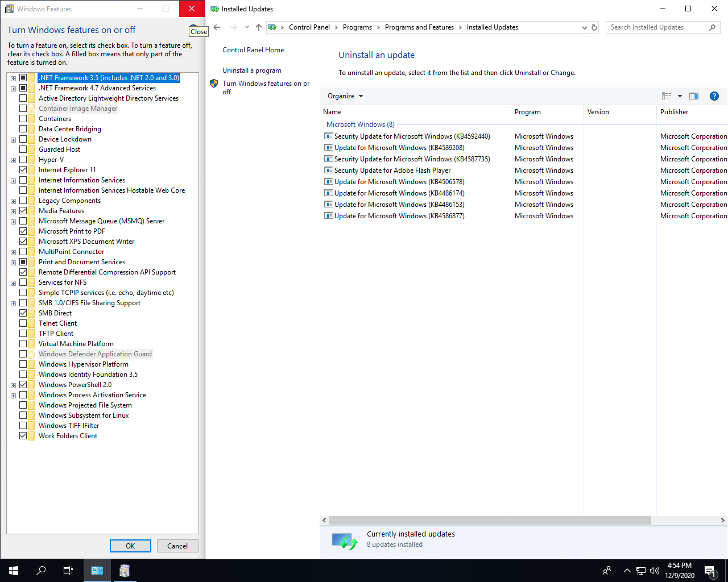Image resolution: width=728 pixels, height=582 pixels.
Task: Collapse the Microsoft Windows (8) group
Action: pos(361,124)
